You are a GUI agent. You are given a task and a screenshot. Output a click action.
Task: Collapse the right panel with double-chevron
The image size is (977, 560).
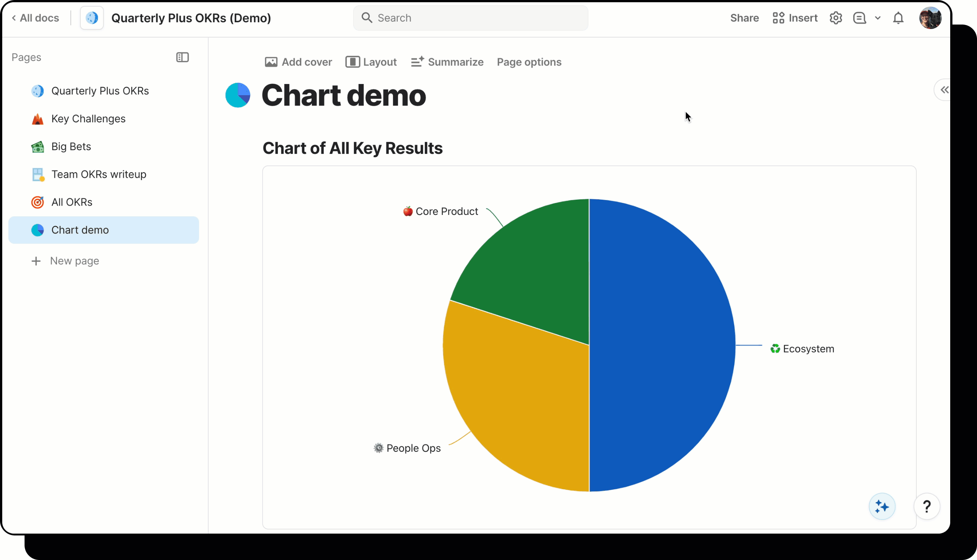(945, 90)
